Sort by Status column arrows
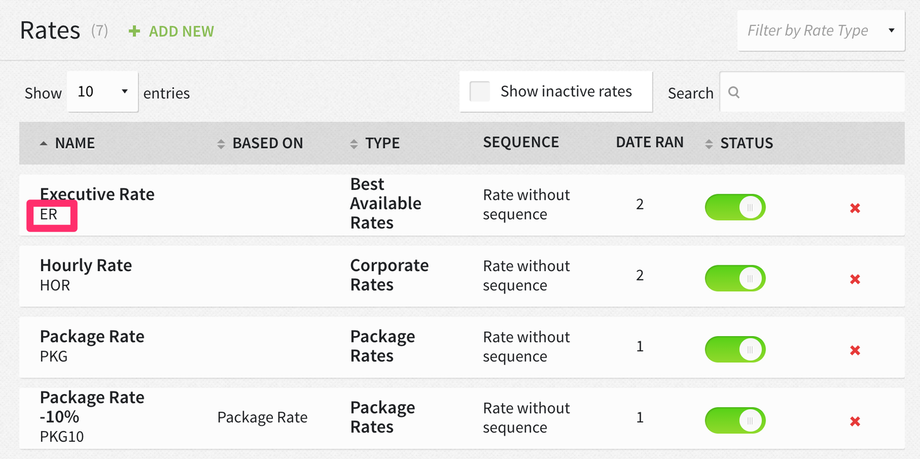The height and width of the screenshot is (459, 920). tap(709, 144)
